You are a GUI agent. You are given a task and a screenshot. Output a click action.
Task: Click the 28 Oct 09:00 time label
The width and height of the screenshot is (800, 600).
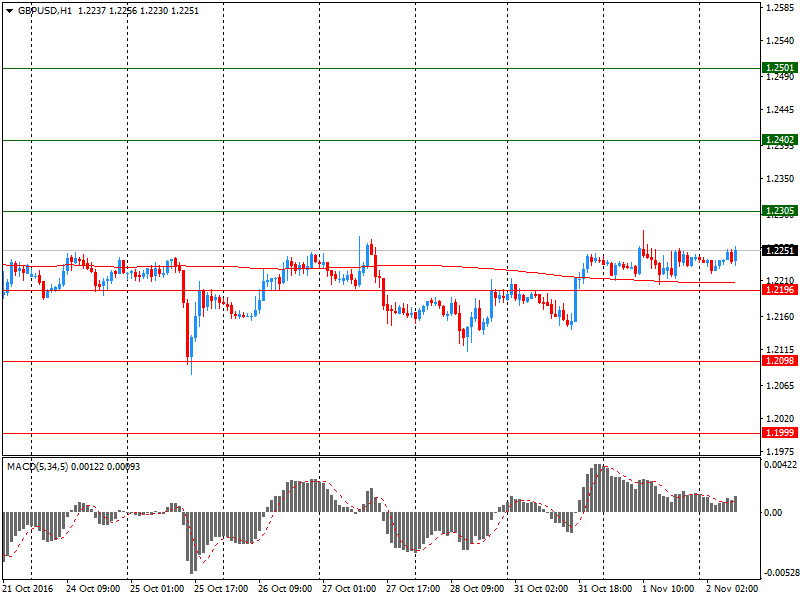tap(477, 589)
